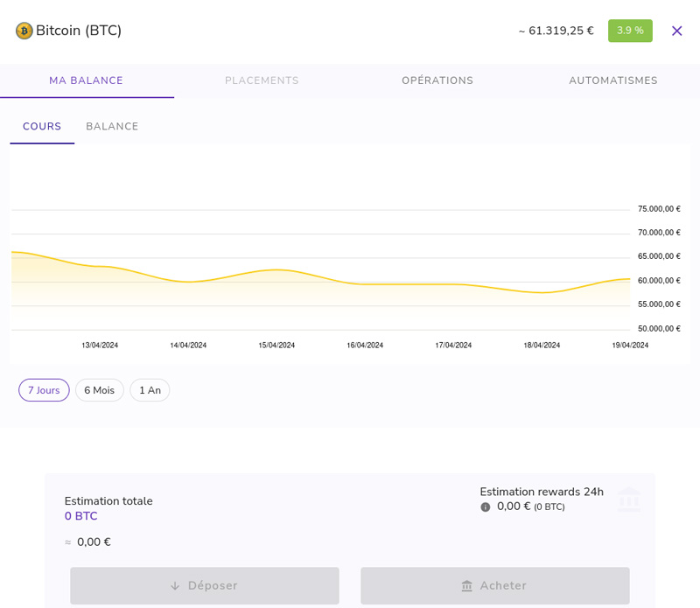Click the Bitcoin coin logo icon

click(x=24, y=31)
